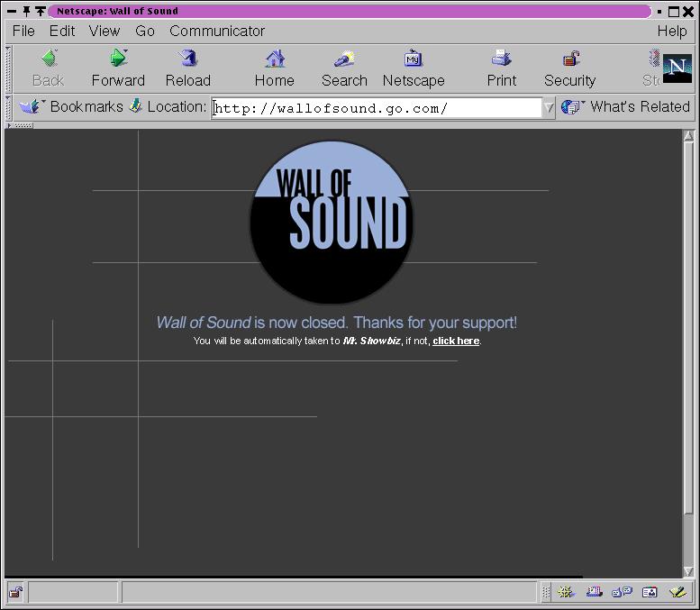Click the "Mr. Showbiz" text
This screenshot has height=610, width=700.
pos(371,341)
